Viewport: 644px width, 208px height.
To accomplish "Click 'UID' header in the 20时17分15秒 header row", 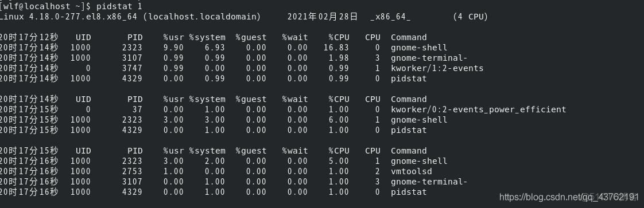I will [x=83, y=151].
